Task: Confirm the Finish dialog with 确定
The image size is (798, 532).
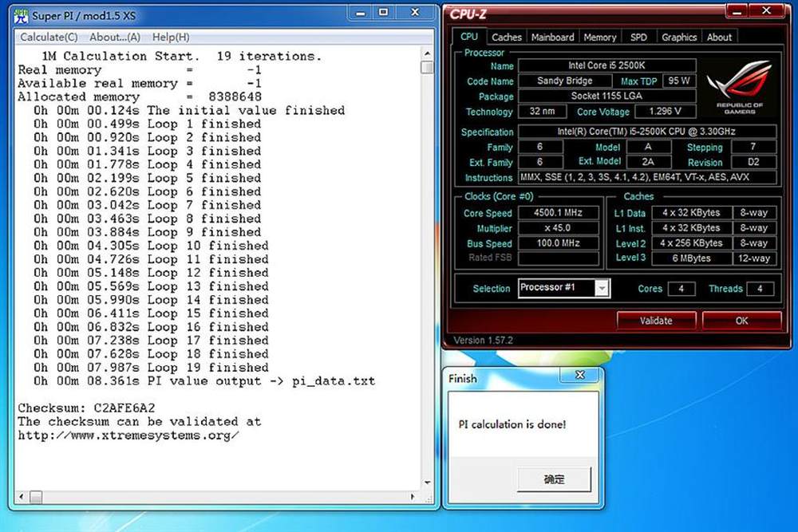Action: click(555, 479)
